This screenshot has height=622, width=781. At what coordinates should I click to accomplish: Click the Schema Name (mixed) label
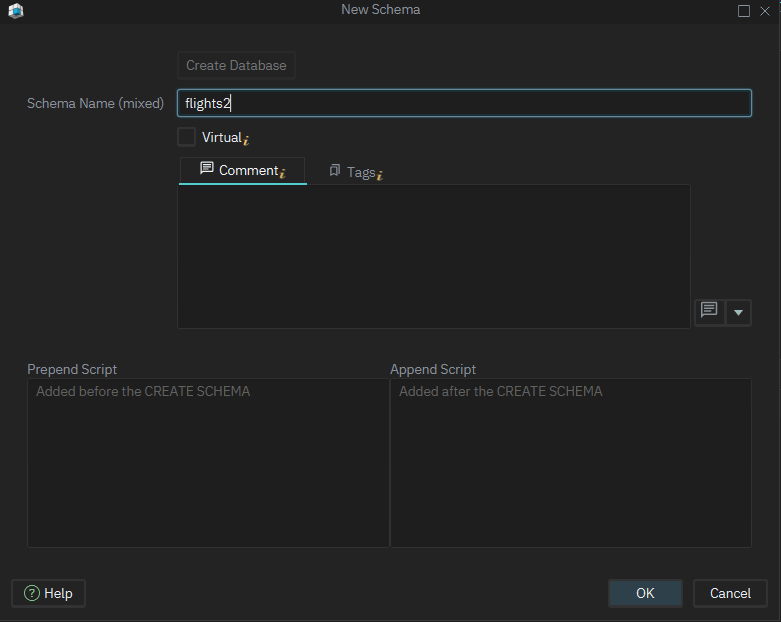[95, 104]
